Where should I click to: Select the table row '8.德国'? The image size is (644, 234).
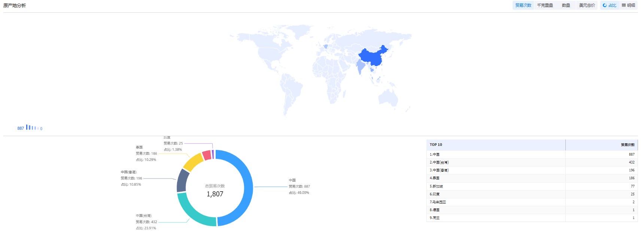click(x=532, y=210)
